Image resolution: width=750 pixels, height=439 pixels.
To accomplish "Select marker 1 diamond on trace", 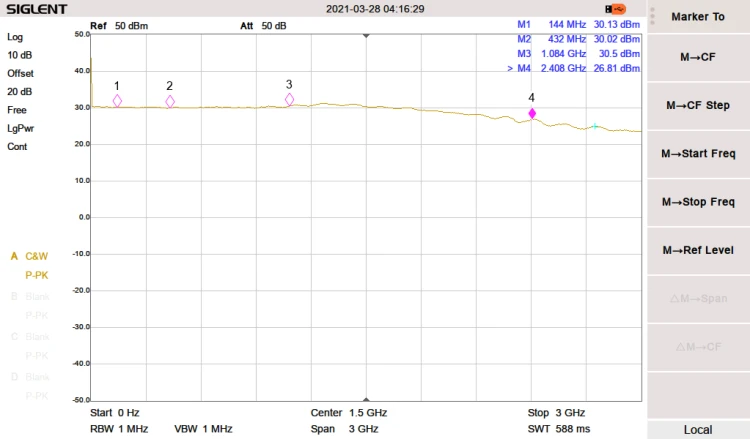I will [x=117, y=101].
